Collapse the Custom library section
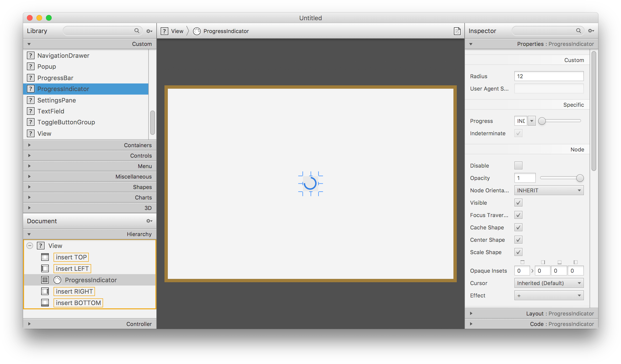The image size is (621, 364). [29, 44]
